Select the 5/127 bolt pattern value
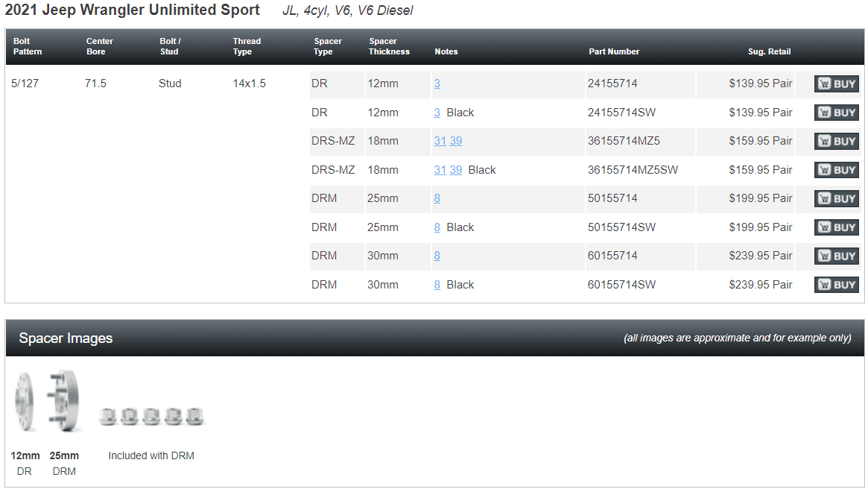868x492 pixels. 25,83
